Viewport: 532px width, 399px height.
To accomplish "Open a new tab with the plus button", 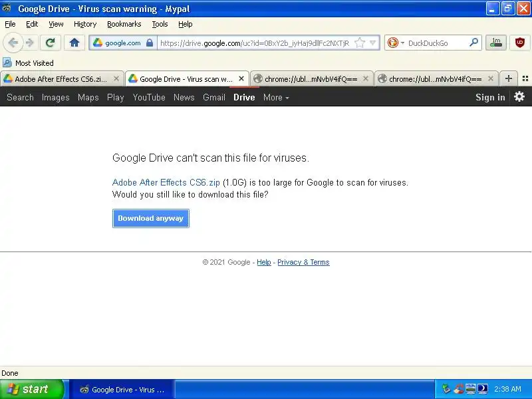I will point(508,78).
